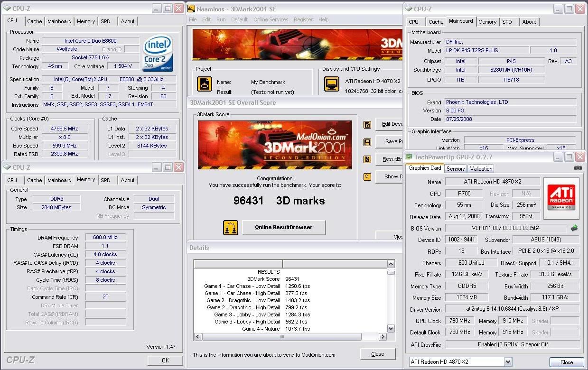Image resolution: width=588 pixels, height=370 pixels.
Task: Click the icon beside ResultBrowser button
Action: tap(367, 159)
